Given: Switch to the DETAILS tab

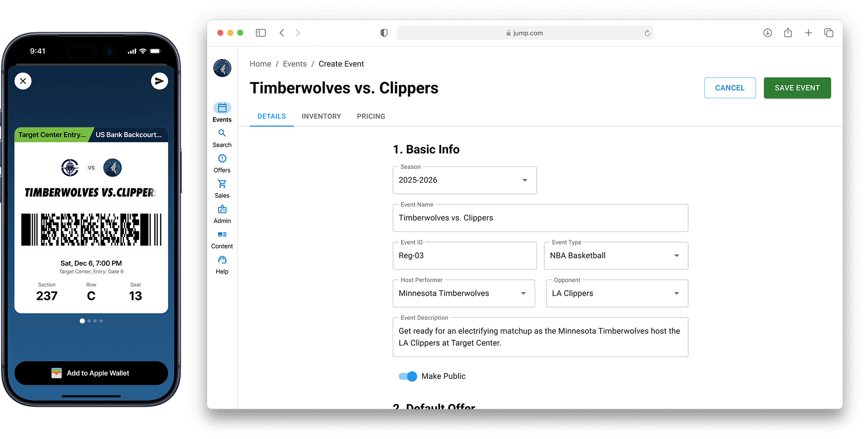Looking at the screenshot, I should (x=271, y=117).
